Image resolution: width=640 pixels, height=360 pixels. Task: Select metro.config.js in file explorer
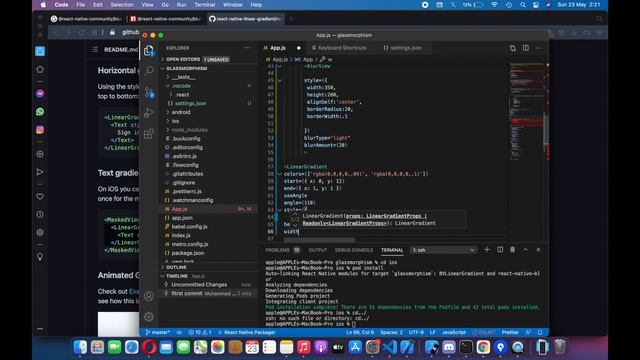click(190, 244)
